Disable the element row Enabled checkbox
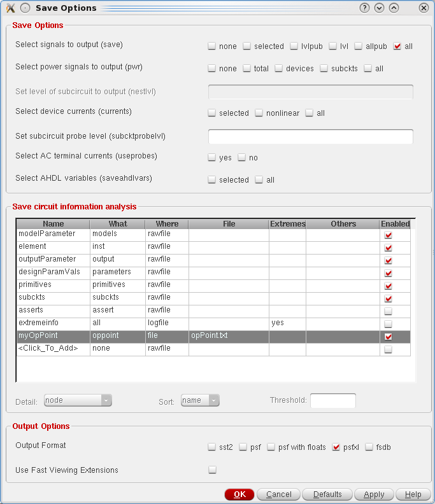Screen dimensions: 435x504 click(389, 248)
